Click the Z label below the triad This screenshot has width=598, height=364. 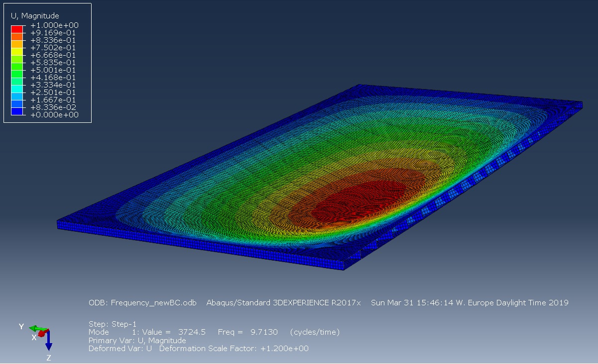click(x=49, y=358)
